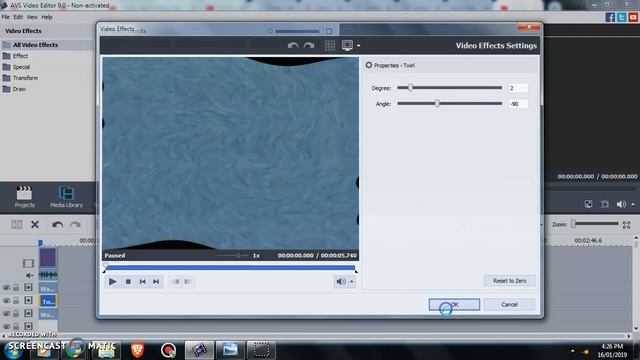Play the effect preview
Image resolution: width=640 pixels, height=360 pixels.
click(x=112, y=281)
